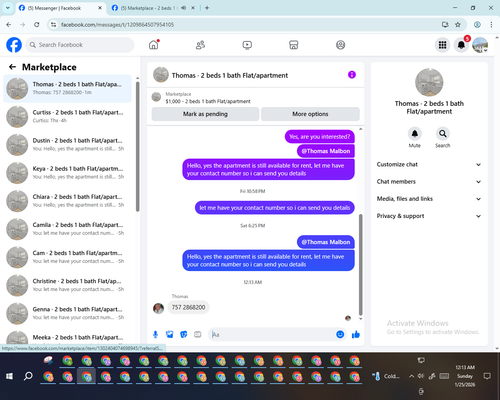Open Cam conversation in the list
The image size is (500, 400).
[67, 257]
